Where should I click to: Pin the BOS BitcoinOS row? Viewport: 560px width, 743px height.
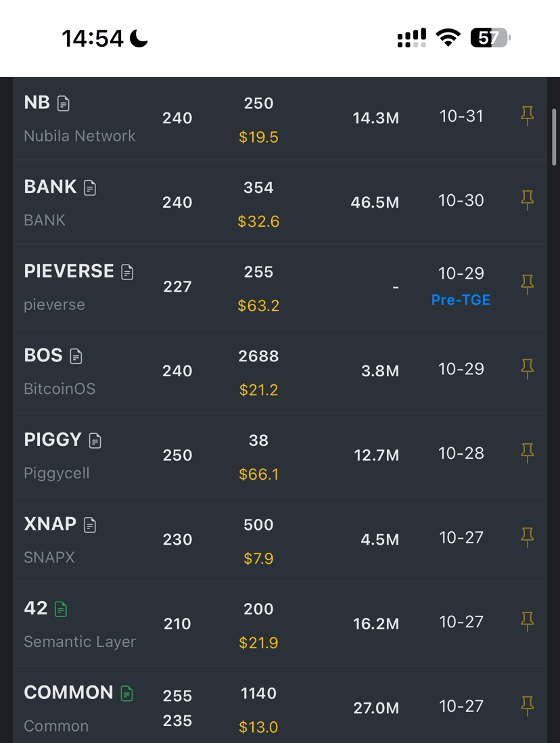coord(528,369)
